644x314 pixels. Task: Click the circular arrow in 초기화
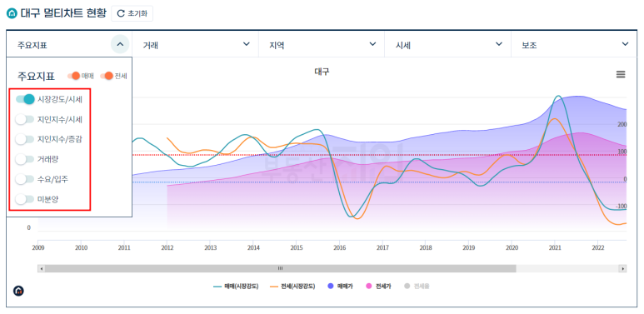[120, 13]
